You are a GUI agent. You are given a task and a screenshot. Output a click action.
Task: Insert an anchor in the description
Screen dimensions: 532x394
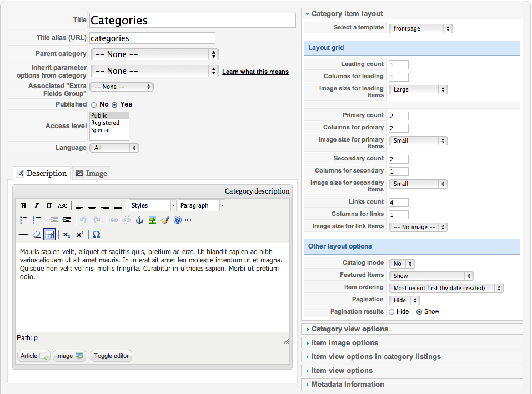(x=139, y=220)
